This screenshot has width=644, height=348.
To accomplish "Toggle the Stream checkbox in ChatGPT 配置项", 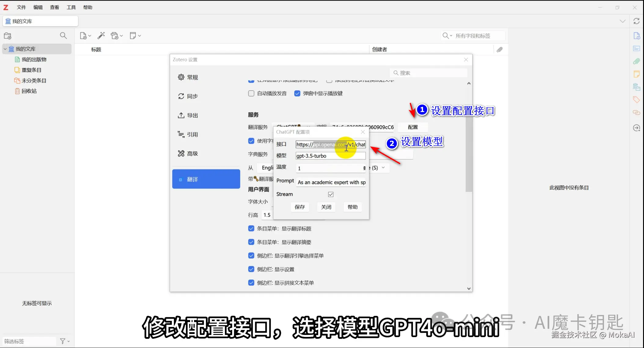I will pos(330,194).
